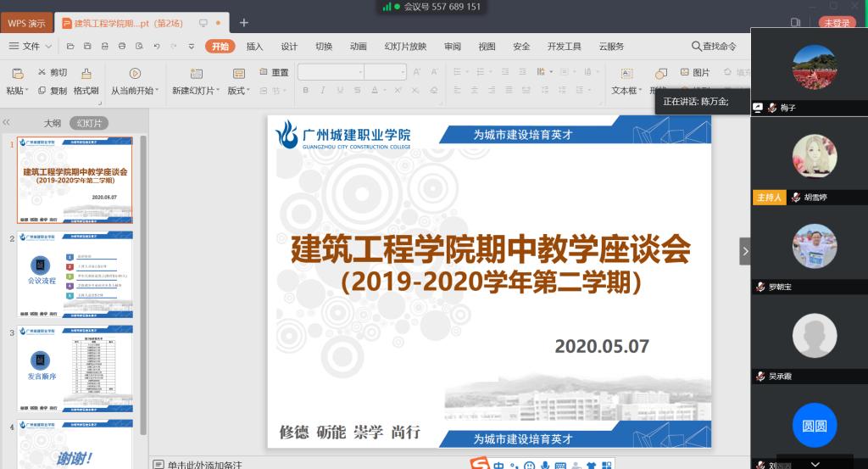Click the Save icon in quick toolbar

[x=86, y=47]
